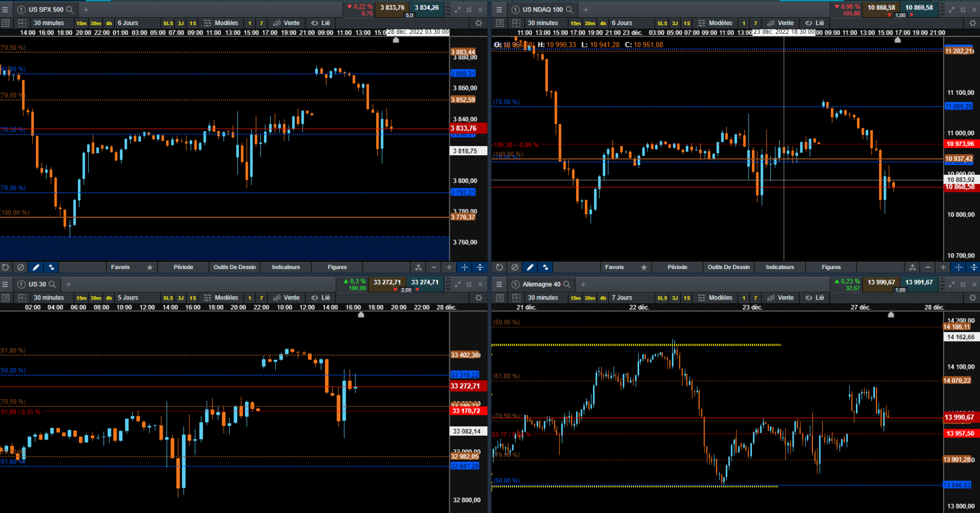Open settings gear of US NDAQ 100 chart
This screenshot has width=980, height=513.
pyautogui.click(x=973, y=23)
